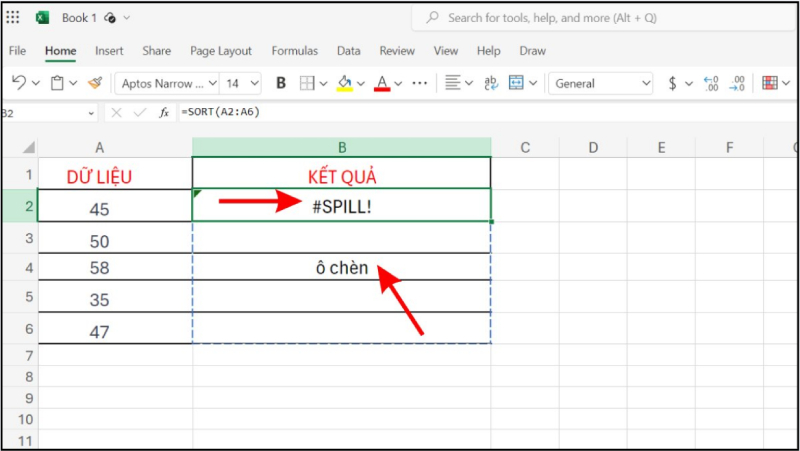Click the formula bar cancel X icon
800x451 pixels.
[x=116, y=113]
